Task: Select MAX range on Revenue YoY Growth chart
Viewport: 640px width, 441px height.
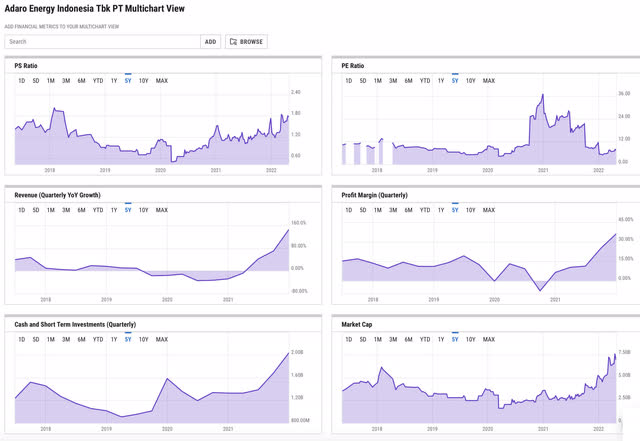Action: (162, 210)
